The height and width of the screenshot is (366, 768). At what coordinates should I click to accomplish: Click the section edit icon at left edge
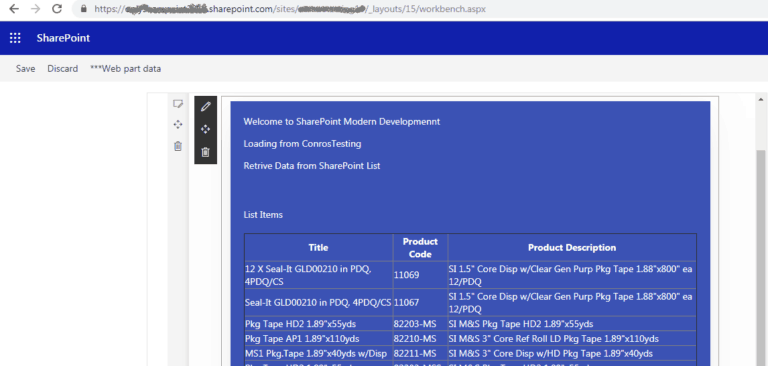coord(178,104)
